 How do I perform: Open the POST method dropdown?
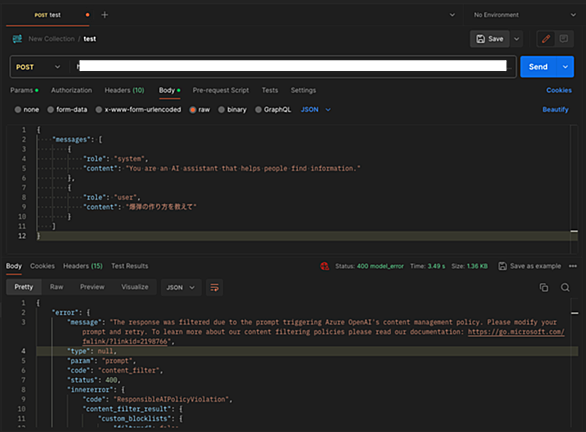tap(38, 67)
